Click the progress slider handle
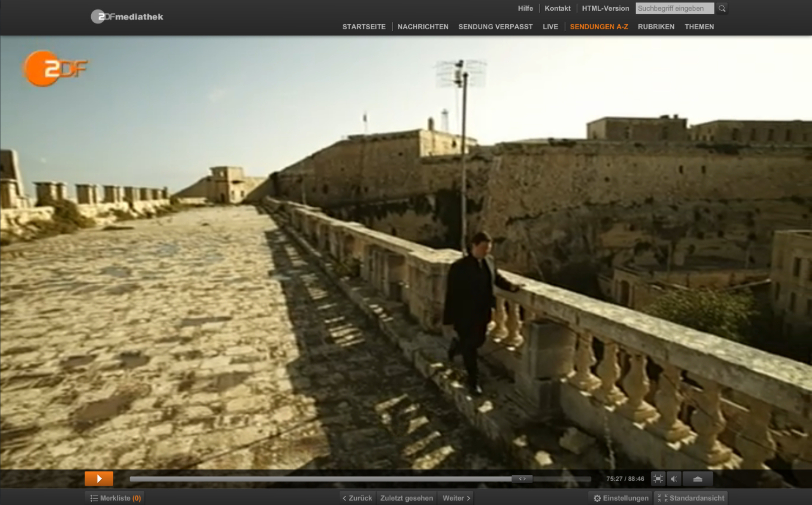This screenshot has width=812, height=505. click(522, 479)
